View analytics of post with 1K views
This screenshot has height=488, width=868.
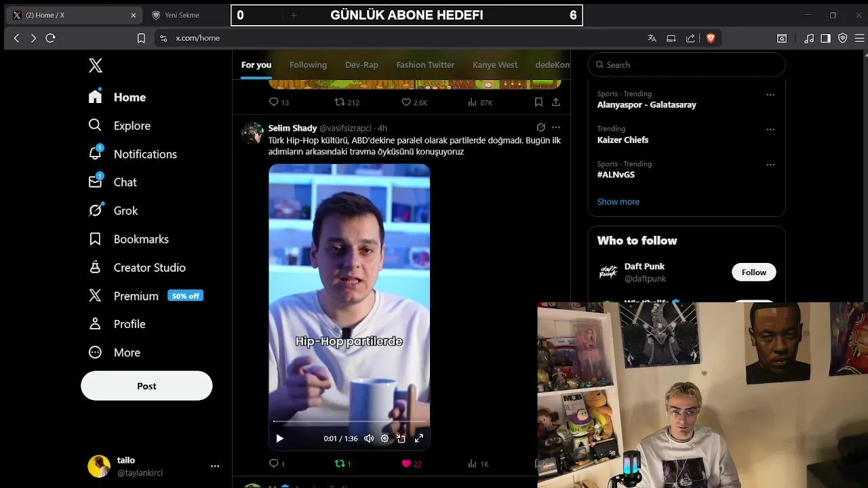click(x=478, y=464)
